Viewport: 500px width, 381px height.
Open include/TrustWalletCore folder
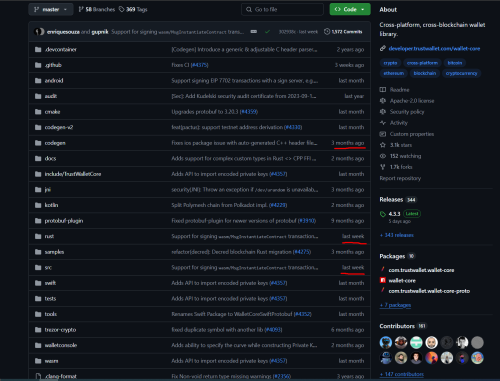pyautogui.click(x=73, y=174)
